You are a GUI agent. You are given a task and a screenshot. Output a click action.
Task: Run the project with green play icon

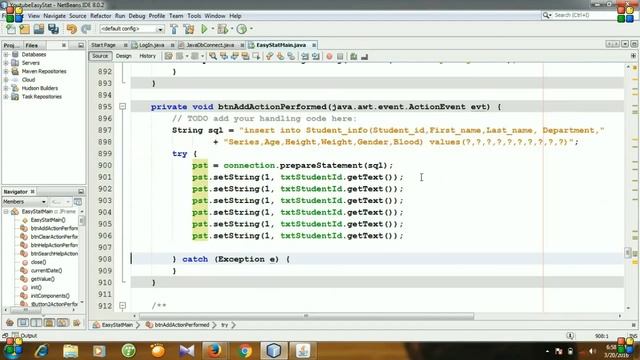[204, 29]
